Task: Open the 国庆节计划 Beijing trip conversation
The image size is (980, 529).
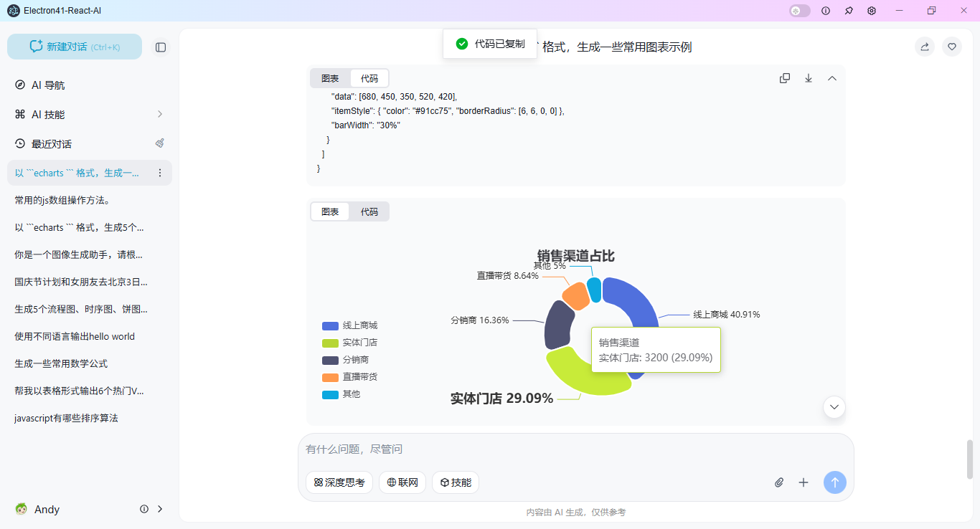Action: coord(90,282)
